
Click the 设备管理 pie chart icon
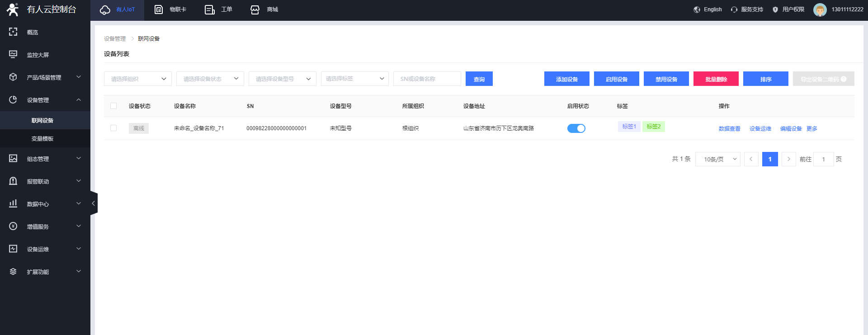[x=13, y=99]
